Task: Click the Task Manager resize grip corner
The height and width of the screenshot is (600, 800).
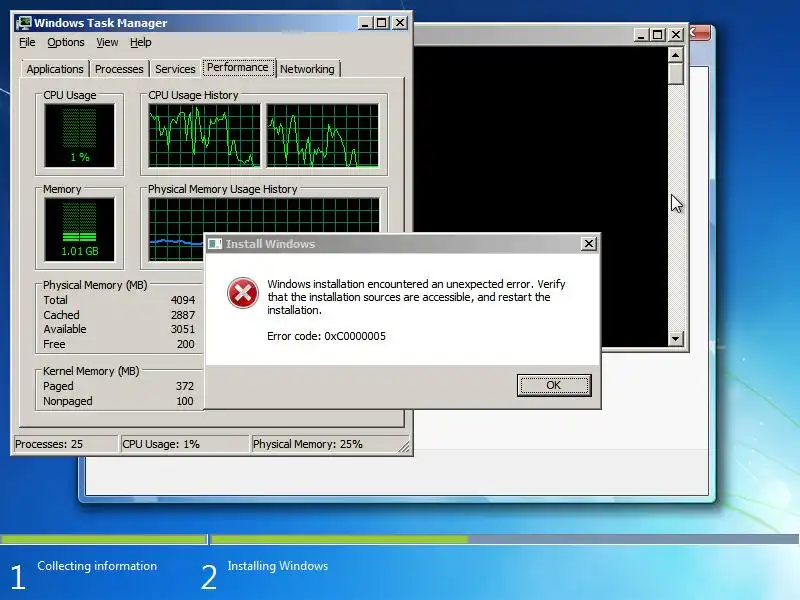Action: [404, 447]
